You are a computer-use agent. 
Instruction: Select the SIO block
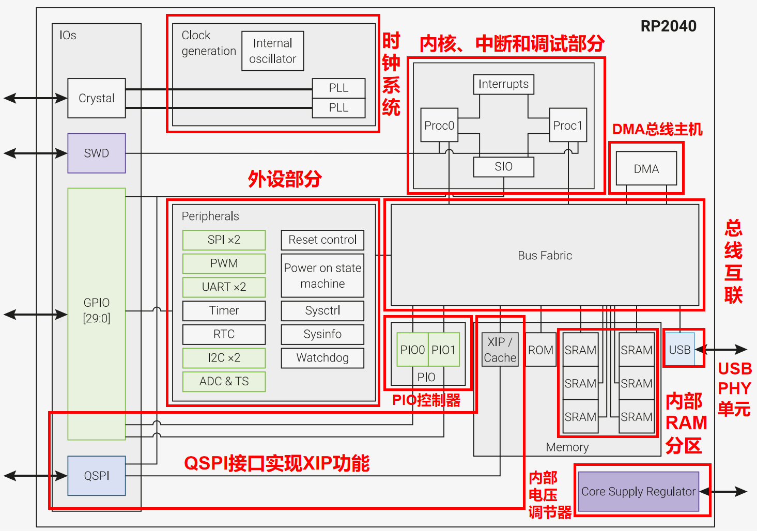click(504, 167)
